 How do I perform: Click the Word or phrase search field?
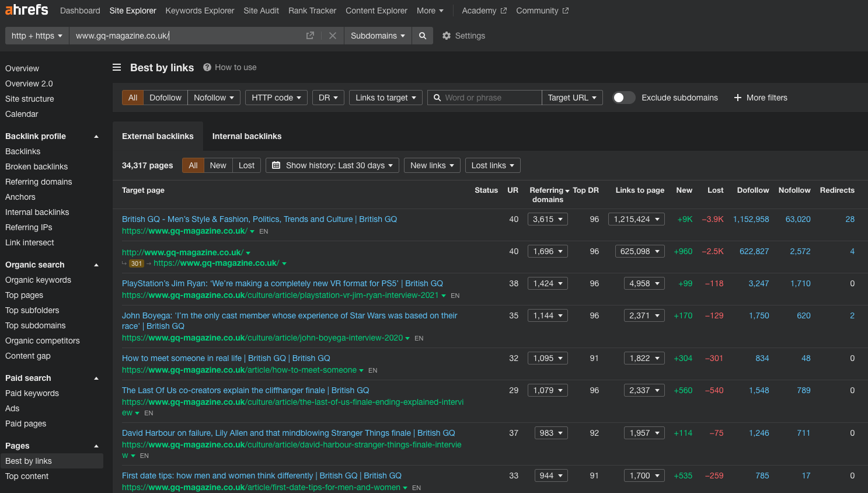[x=484, y=98]
